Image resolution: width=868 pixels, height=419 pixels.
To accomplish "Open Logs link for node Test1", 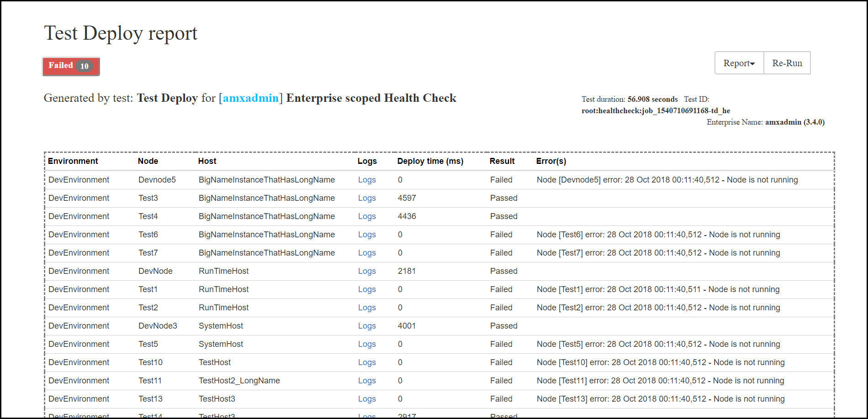I will [367, 289].
